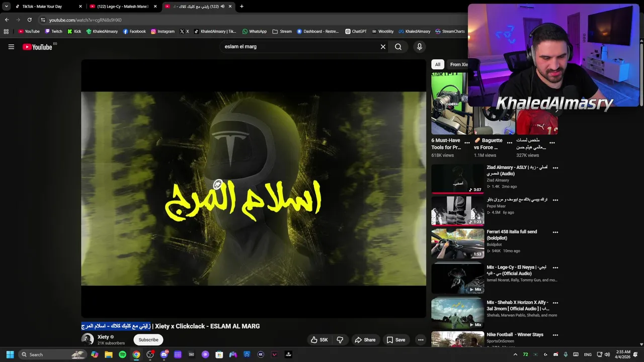Open the Xiety channel avatar
644x362 pixels.
88,340
